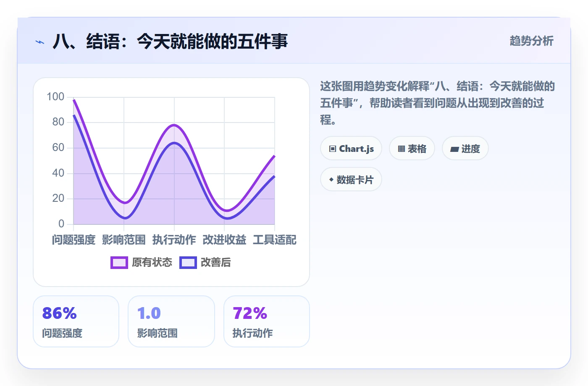The image size is (588, 386).
Task: Click the 改善后 legend label
Action: 216,263
